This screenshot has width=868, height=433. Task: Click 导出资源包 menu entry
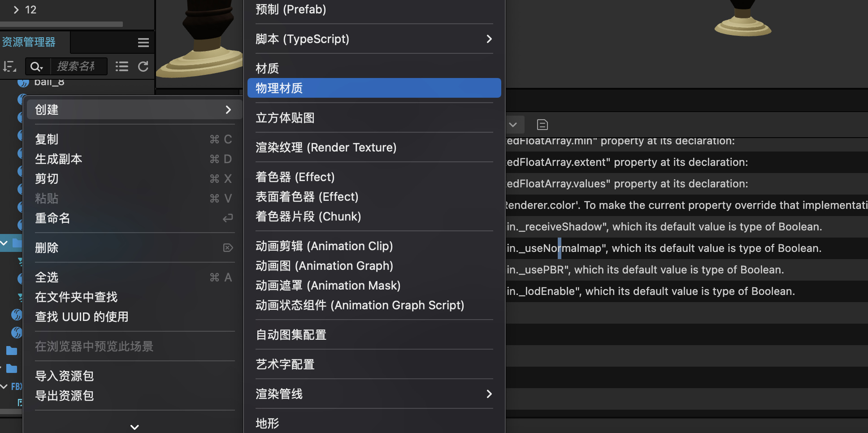pos(65,396)
